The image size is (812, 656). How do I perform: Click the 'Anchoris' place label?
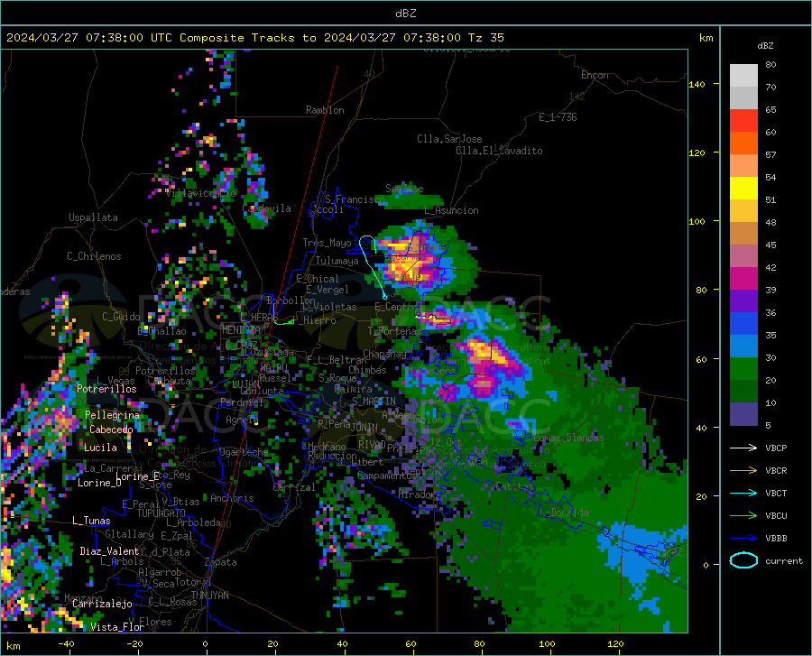[x=232, y=498]
